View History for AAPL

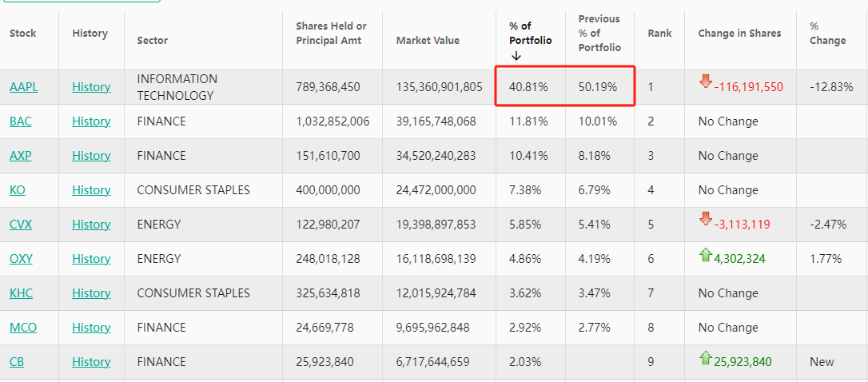click(91, 87)
